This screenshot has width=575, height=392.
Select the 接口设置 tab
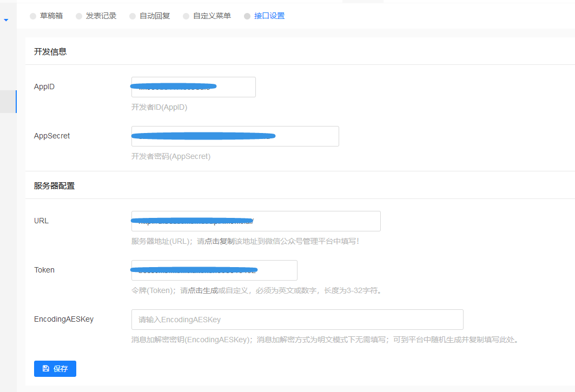[269, 16]
